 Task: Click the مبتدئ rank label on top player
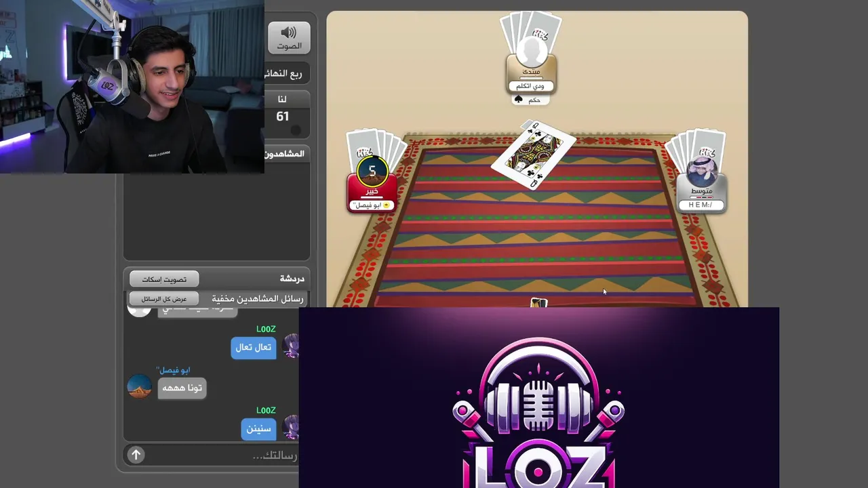click(531, 72)
